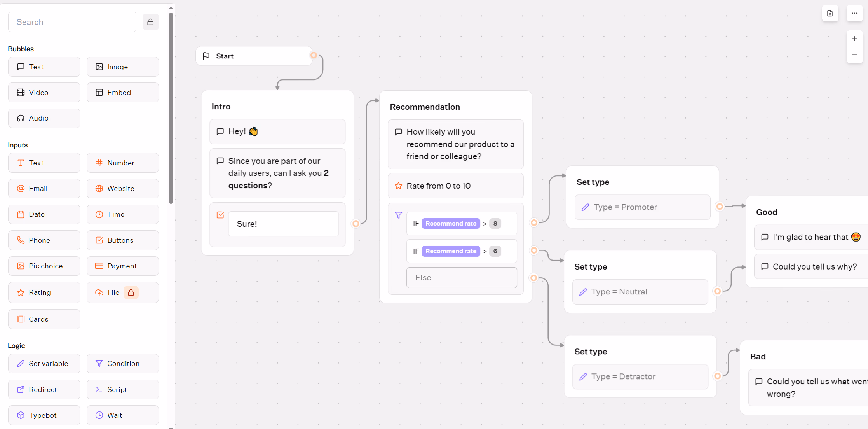Click the Type = Detractor block
The image size is (868, 429).
click(640, 377)
